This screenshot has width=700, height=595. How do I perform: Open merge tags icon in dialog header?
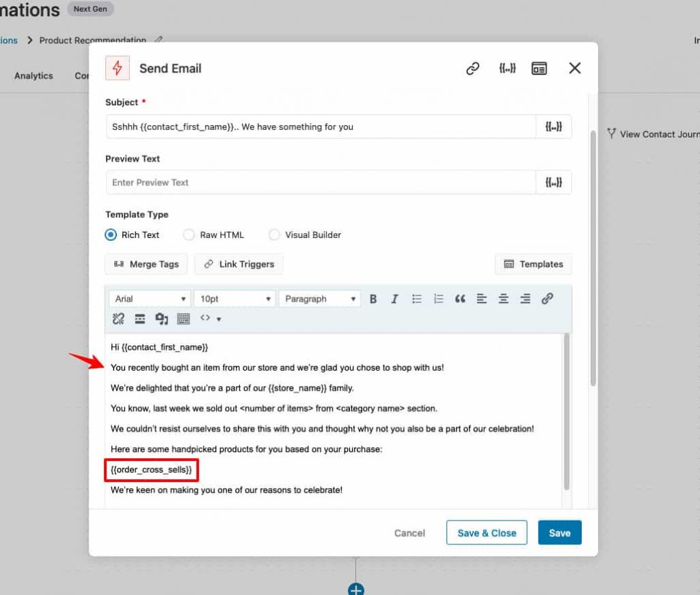(507, 68)
